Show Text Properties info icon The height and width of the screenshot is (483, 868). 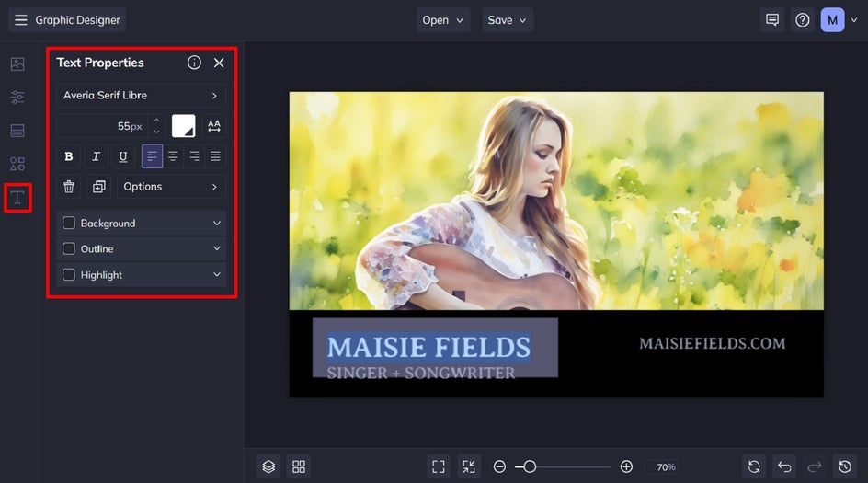pyautogui.click(x=194, y=63)
